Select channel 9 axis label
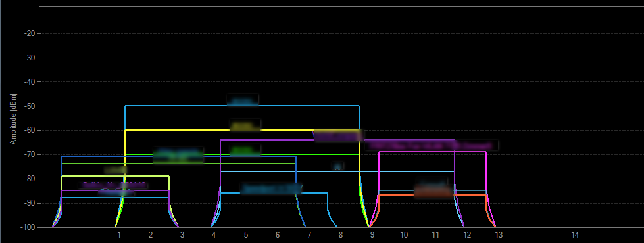The image size is (644, 243). pyautogui.click(x=372, y=235)
